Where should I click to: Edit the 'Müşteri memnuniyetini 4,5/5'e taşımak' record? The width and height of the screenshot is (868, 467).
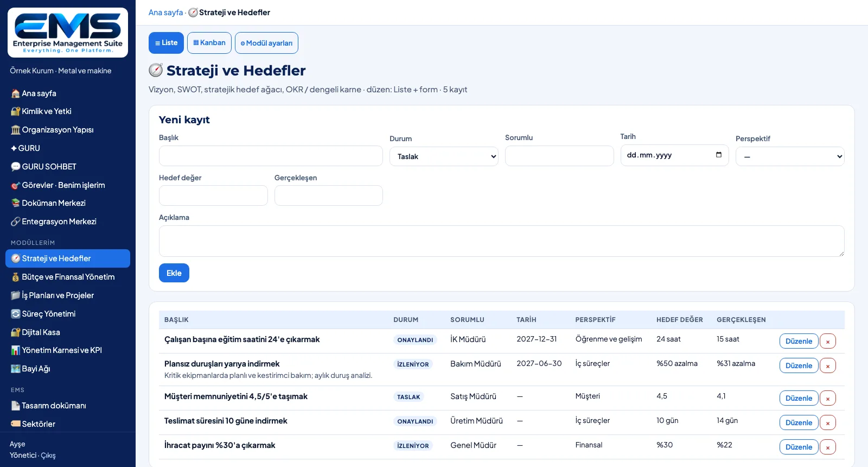pos(799,398)
